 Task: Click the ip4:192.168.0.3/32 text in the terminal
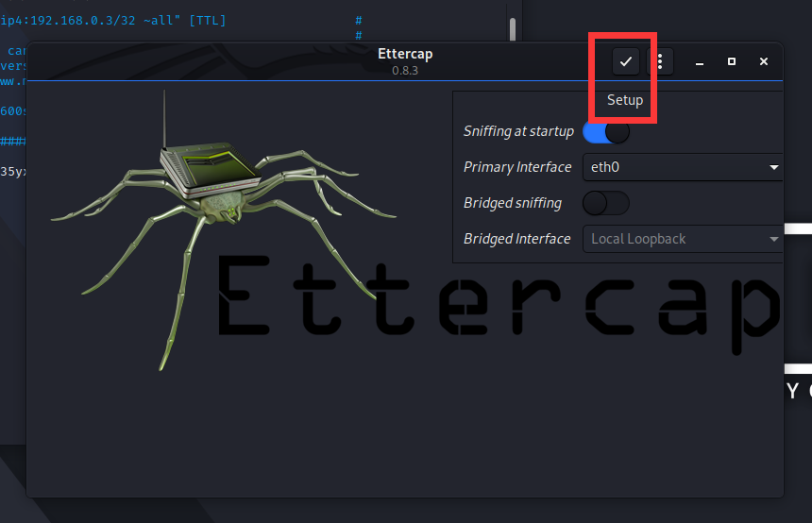68,21
